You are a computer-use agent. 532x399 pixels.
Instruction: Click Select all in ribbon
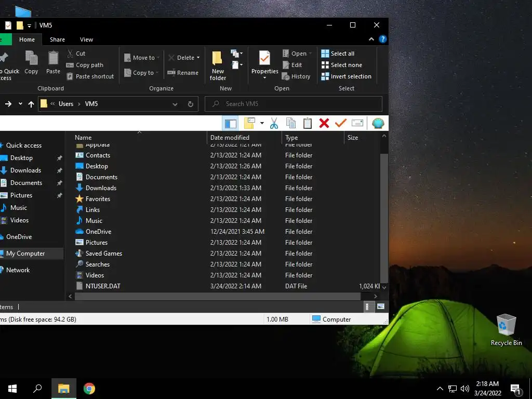pos(338,54)
